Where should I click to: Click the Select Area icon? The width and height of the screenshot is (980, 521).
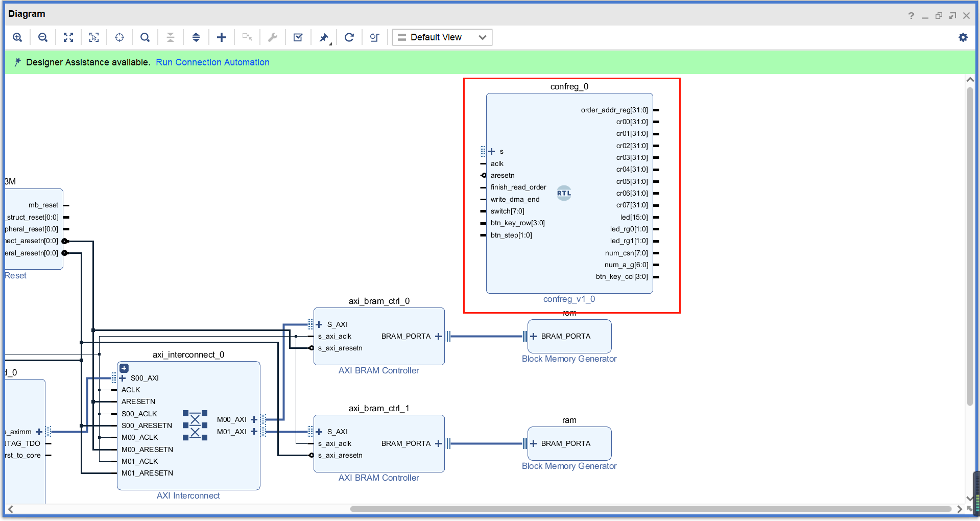94,37
